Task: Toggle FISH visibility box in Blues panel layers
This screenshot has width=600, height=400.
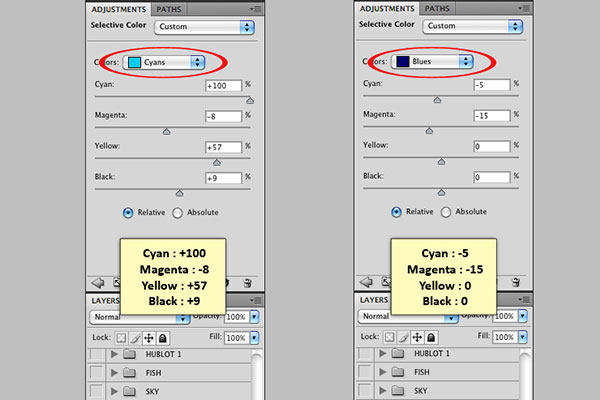Action: click(x=365, y=372)
